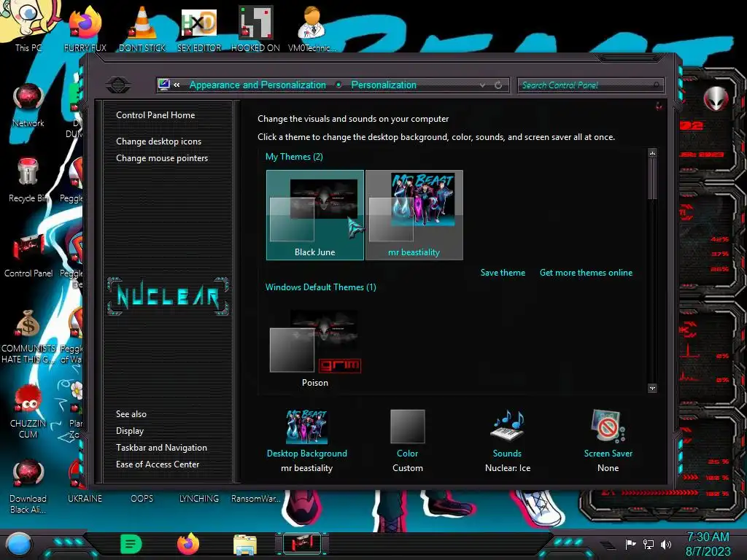This screenshot has width=747, height=560.
Task: Open Change mouse pointers
Action: (x=162, y=158)
